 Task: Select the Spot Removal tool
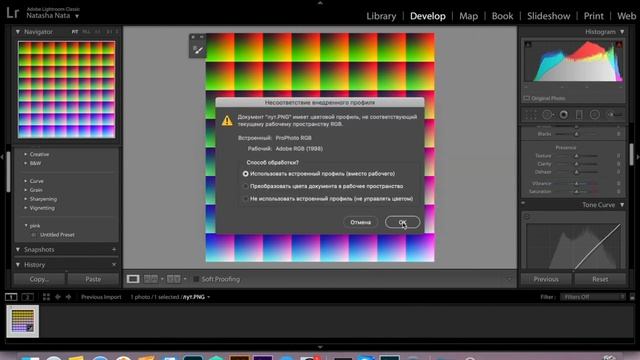(x=547, y=115)
